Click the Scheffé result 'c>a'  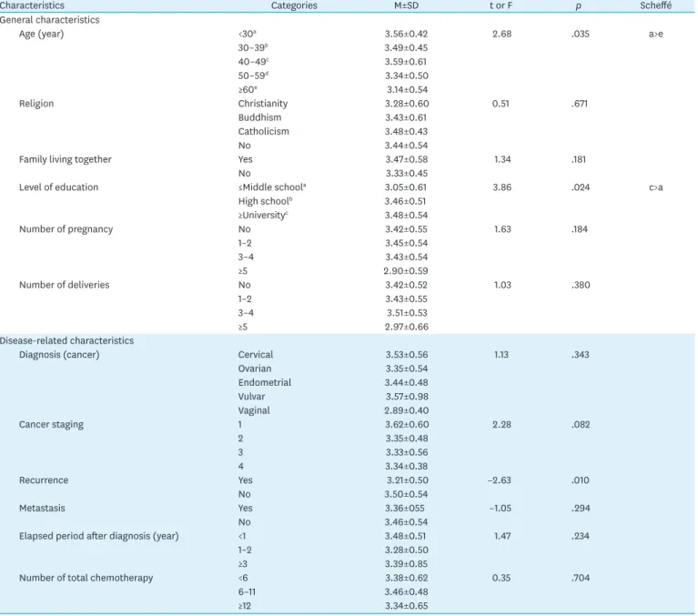tap(656, 187)
